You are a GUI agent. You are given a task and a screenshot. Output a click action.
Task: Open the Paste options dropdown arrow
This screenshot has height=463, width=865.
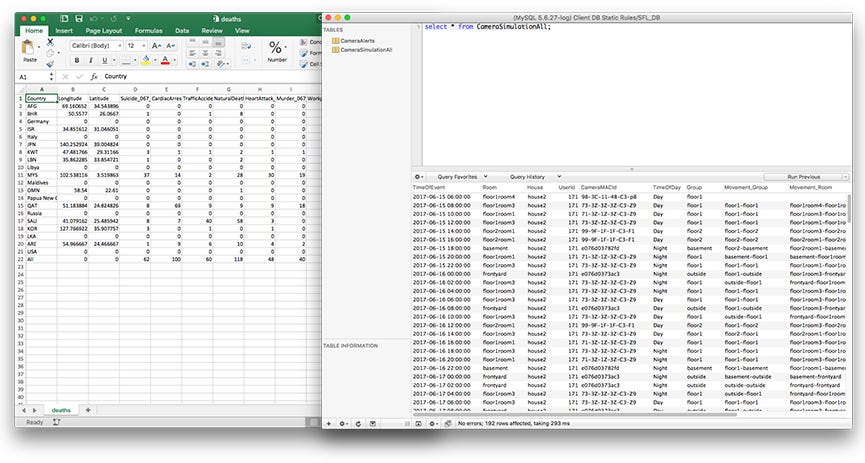coord(39,47)
